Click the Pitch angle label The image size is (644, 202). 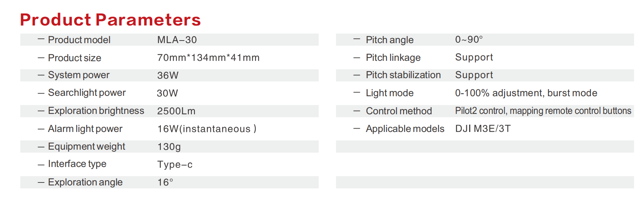coord(389,40)
